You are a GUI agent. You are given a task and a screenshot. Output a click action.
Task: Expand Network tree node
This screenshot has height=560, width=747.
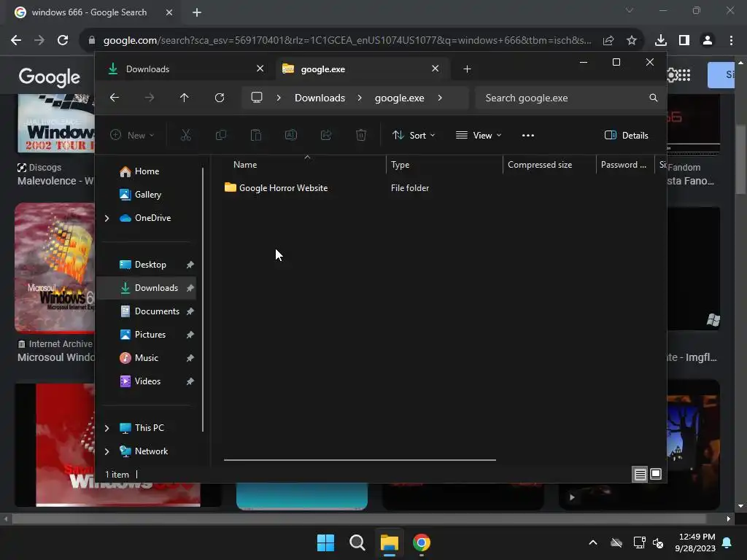pos(107,451)
